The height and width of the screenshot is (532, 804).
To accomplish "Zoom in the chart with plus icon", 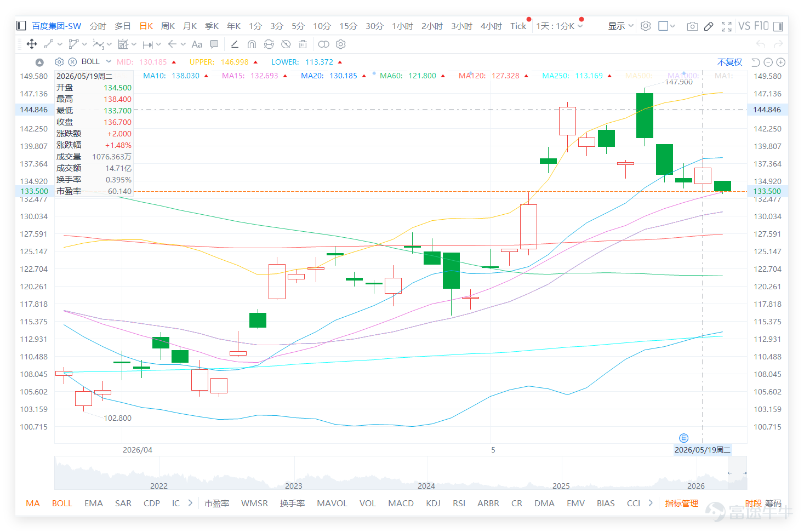I will click(781, 62).
